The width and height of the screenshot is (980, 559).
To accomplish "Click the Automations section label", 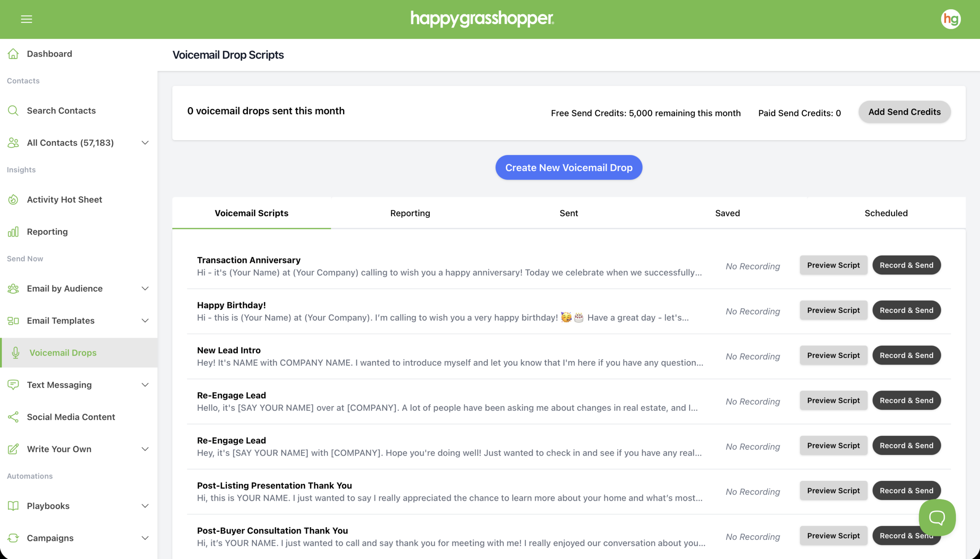I will coord(29,476).
